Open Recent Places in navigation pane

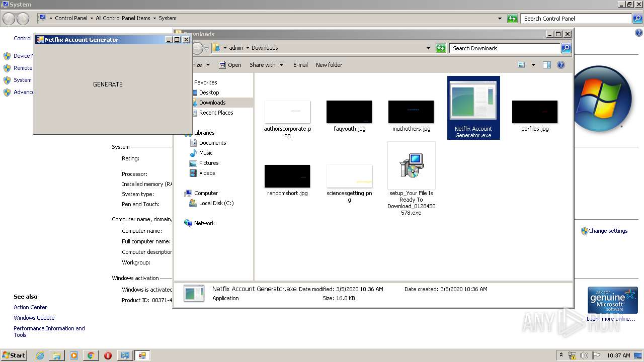(216, 113)
